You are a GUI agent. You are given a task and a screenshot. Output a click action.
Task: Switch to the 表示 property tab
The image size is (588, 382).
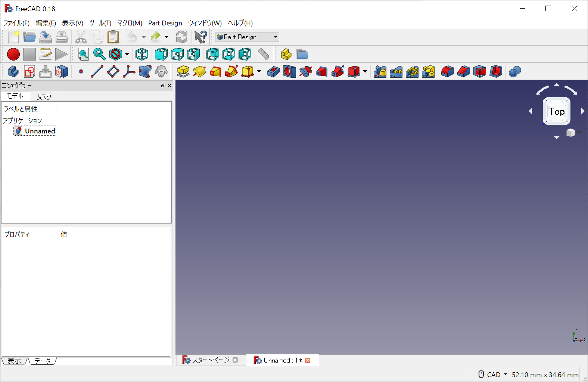pos(15,361)
